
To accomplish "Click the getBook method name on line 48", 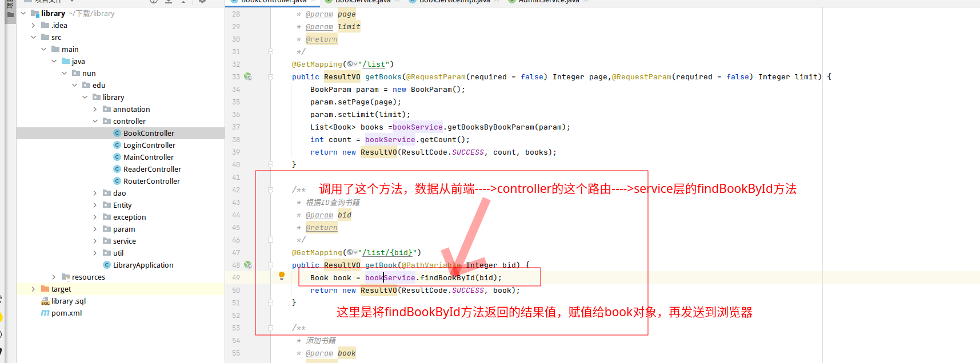I will (x=381, y=265).
